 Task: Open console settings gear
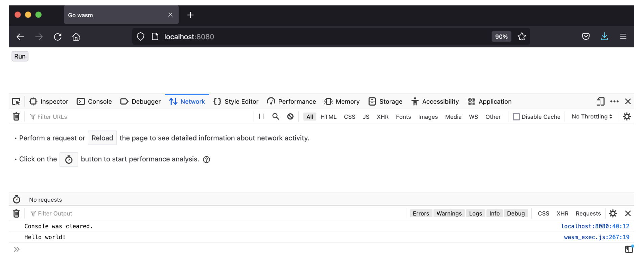613,214
